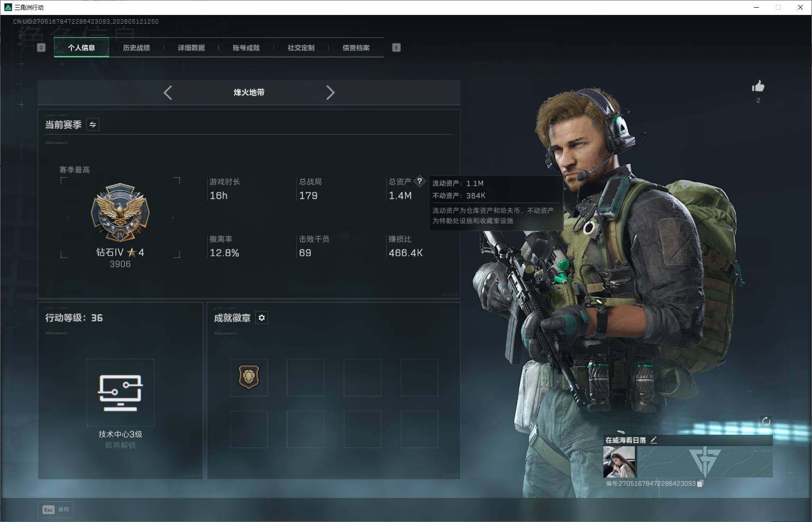Click the rank score 3906
Viewport: 812px width, 522px height.
tap(120, 264)
